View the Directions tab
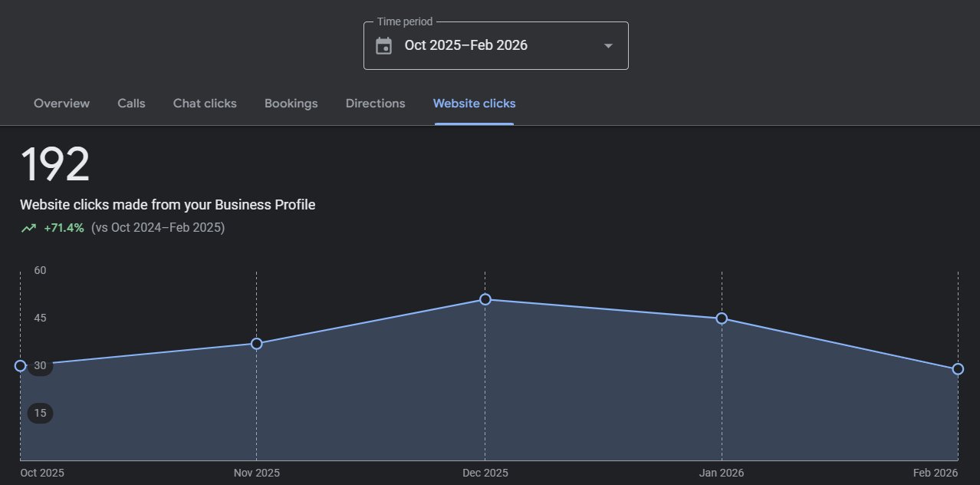This screenshot has height=485, width=980. click(375, 104)
